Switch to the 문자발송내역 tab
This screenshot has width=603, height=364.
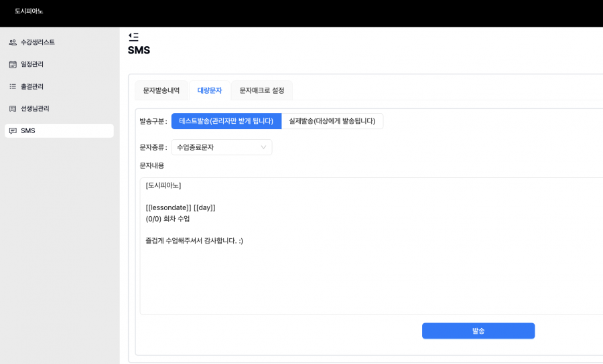click(x=161, y=90)
